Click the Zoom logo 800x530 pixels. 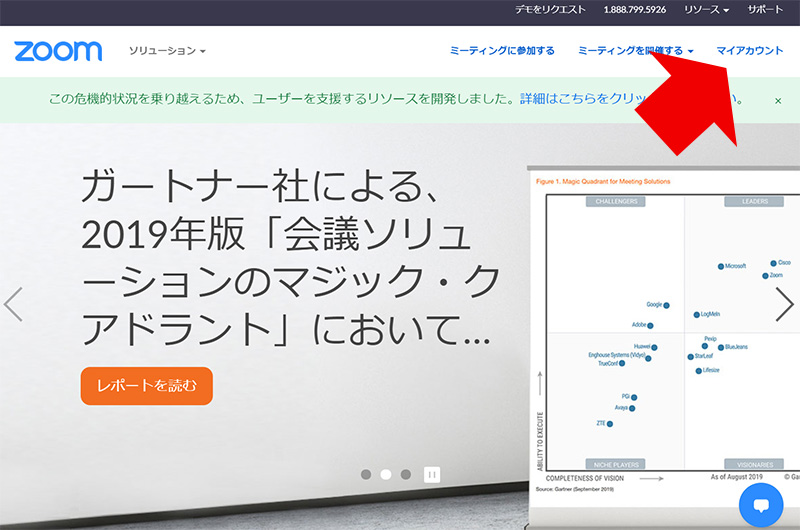[58, 51]
